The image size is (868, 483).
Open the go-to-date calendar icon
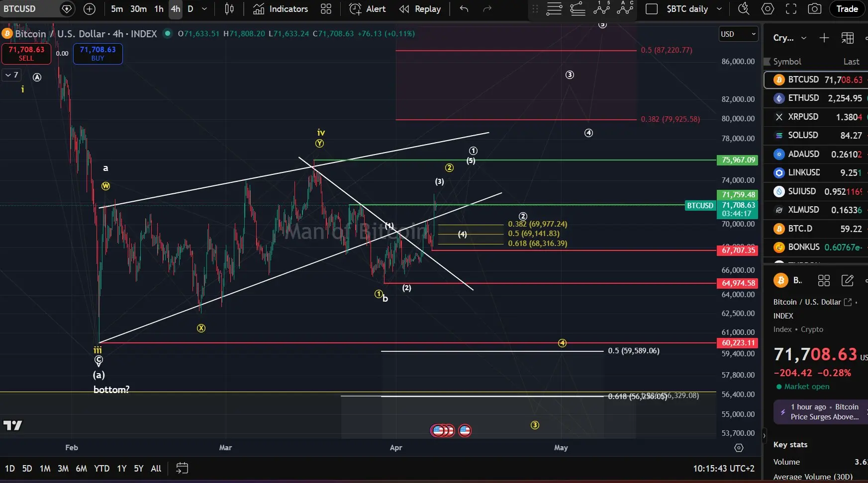pos(182,468)
